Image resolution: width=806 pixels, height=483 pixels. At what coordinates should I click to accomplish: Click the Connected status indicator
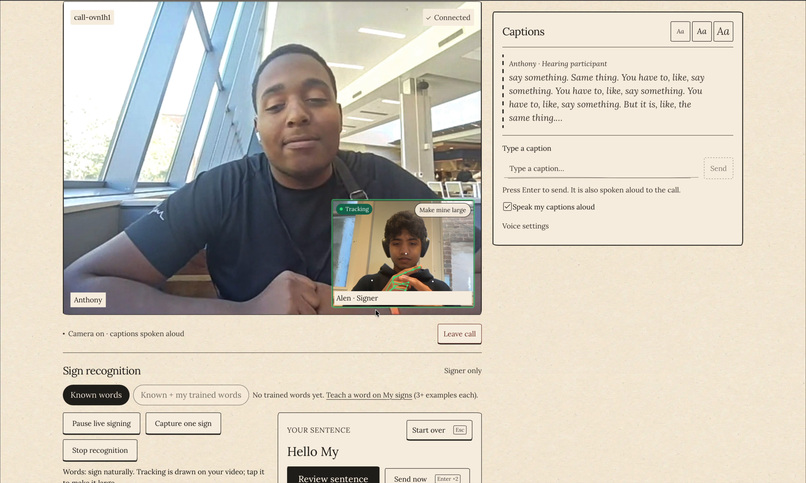click(448, 17)
